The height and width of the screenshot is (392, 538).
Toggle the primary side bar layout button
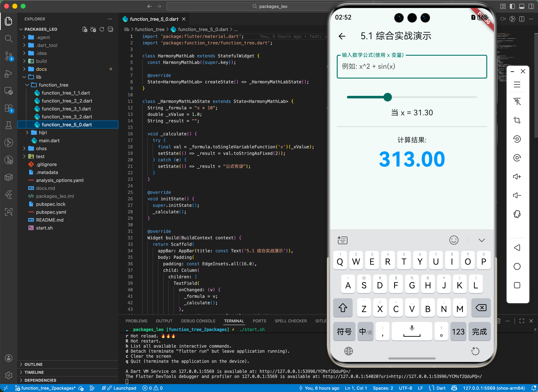(x=512, y=6)
